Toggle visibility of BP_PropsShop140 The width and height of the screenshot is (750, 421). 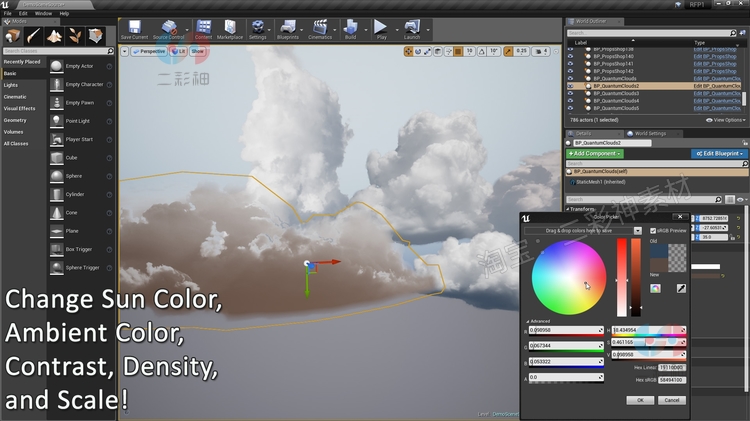pyautogui.click(x=570, y=56)
